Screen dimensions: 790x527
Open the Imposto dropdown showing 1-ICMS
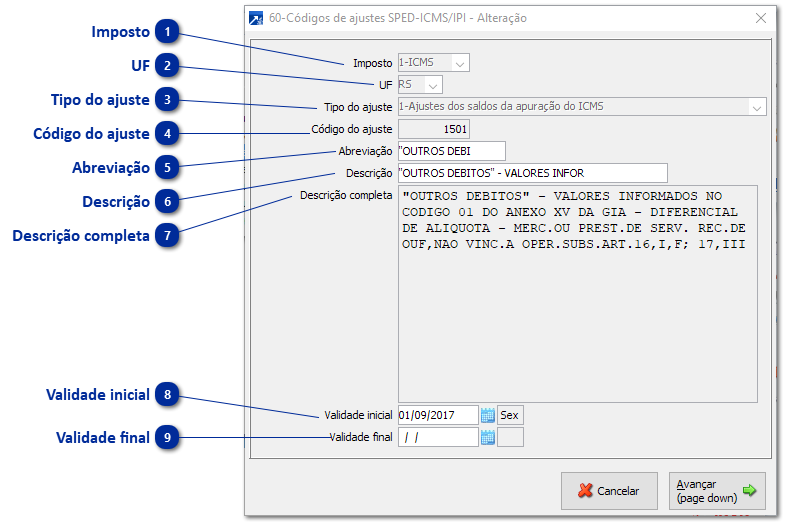(433, 62)
